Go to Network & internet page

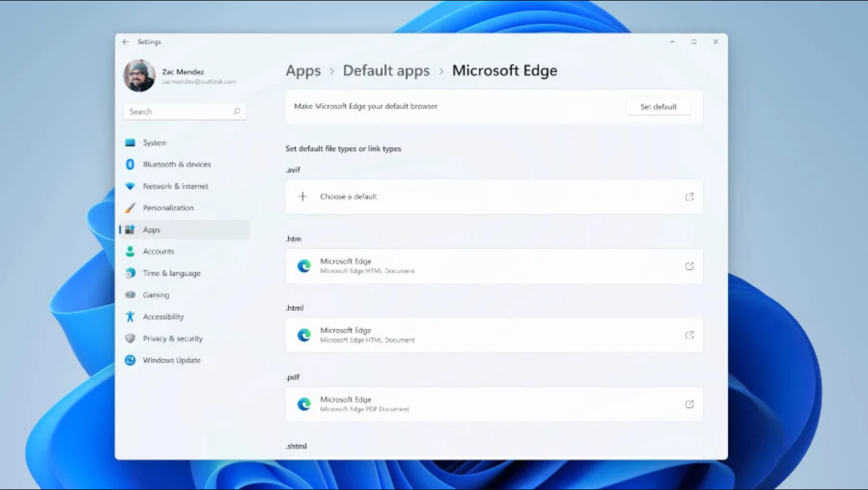click(x=176, y=186)
